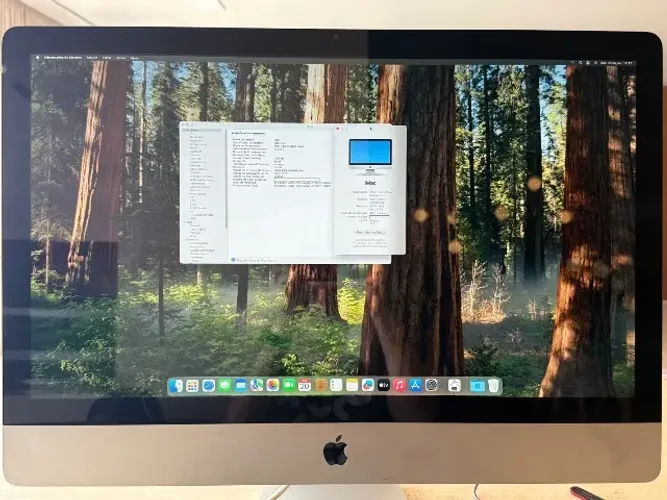The image size is (667, 500).
Task: Launch FaceTime from the dock
Action: 289,386
